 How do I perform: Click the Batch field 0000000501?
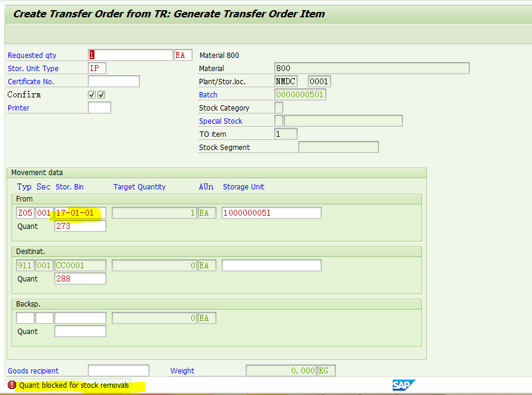pyautogui.click(x=300, y=94)
